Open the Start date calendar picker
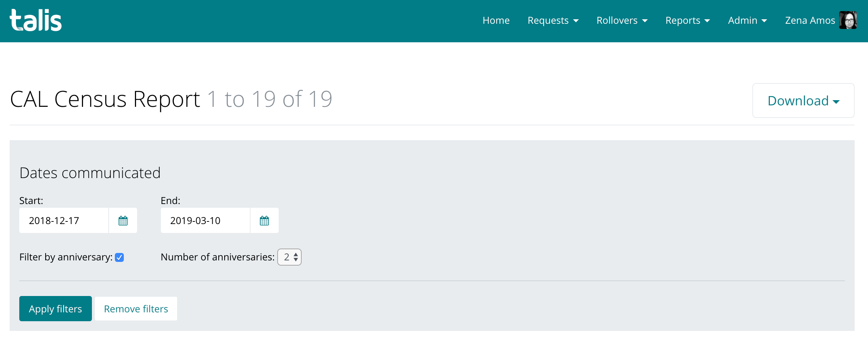This screenshot has height=342, width=868. 123,220
